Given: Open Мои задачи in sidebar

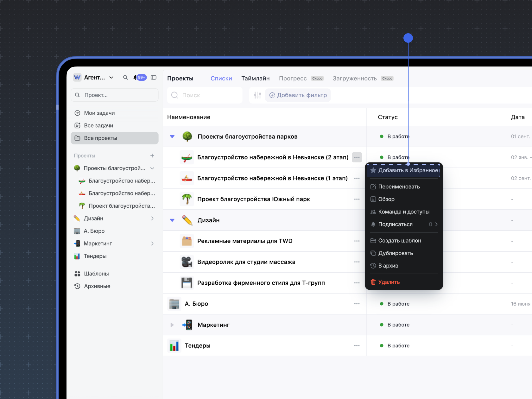Looking at the screenshot, I should point(99,113).
